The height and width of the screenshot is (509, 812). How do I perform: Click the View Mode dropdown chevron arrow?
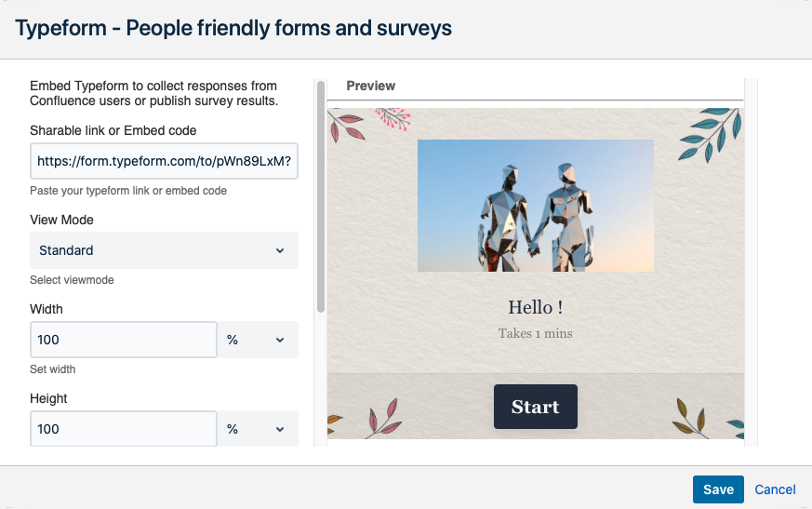(x=280, y=251)
